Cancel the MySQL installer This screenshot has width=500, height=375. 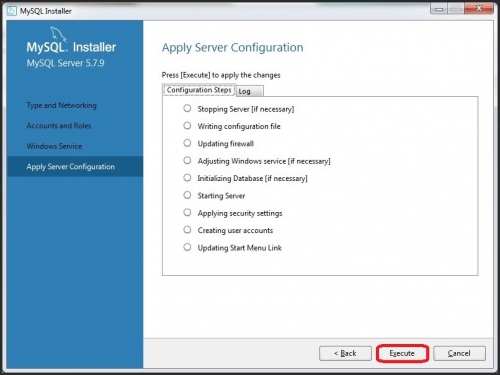tap(459, 353)
